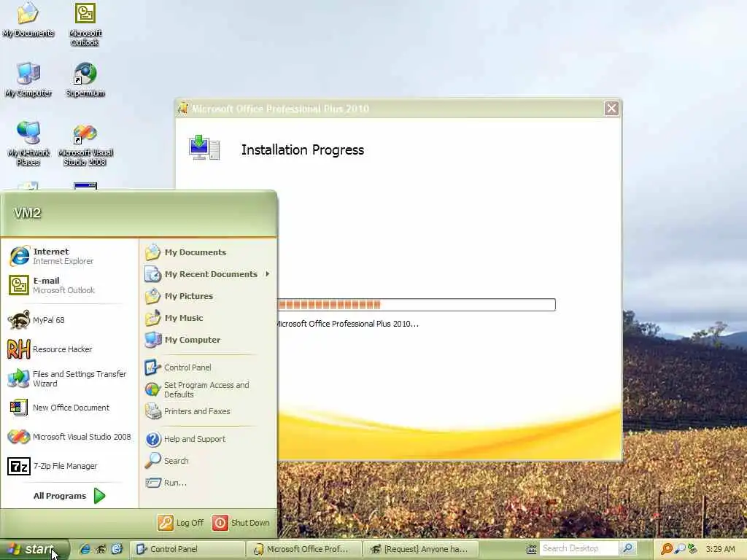Click the Search Desktop magnifier button

coord(628,548)
